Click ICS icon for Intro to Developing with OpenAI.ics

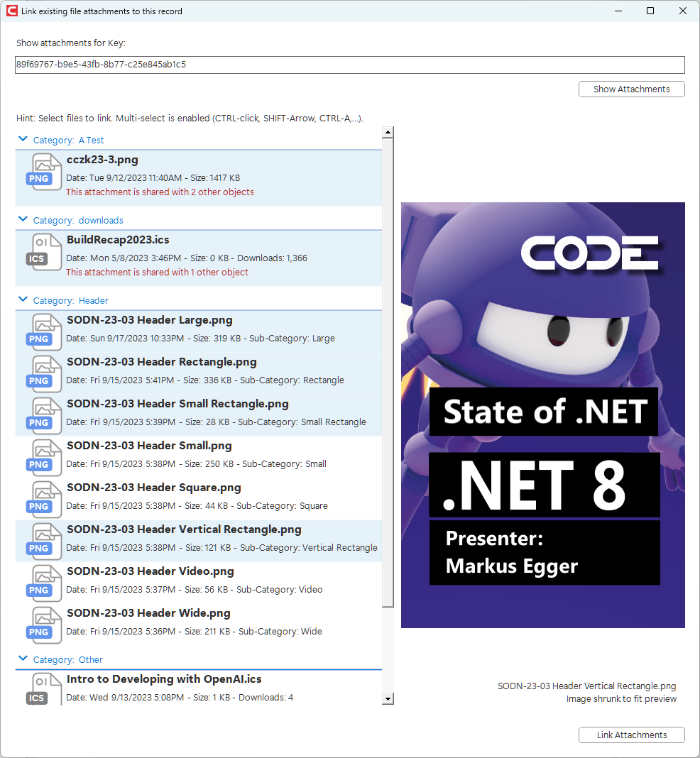44,689
